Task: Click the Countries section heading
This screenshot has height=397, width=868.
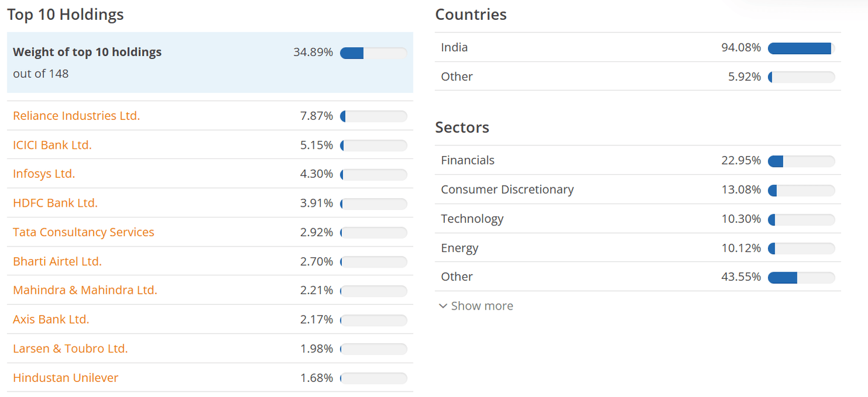Action: [471, 14]
